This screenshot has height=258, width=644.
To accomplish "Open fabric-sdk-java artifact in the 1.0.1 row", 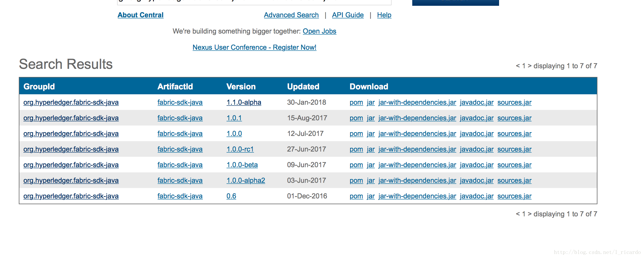I will (x=180, y=118).
